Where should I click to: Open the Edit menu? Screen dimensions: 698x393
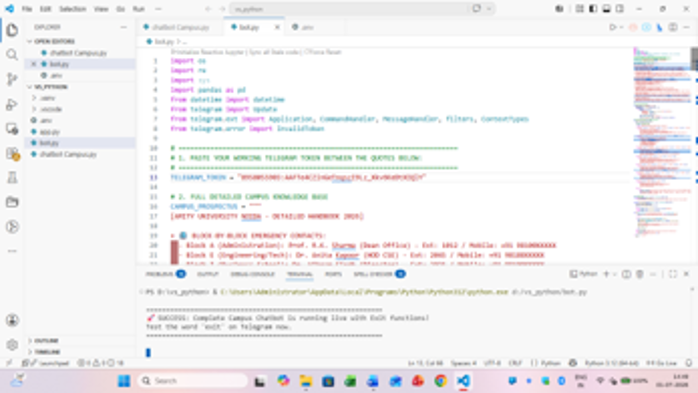click(x=45, y=8)
